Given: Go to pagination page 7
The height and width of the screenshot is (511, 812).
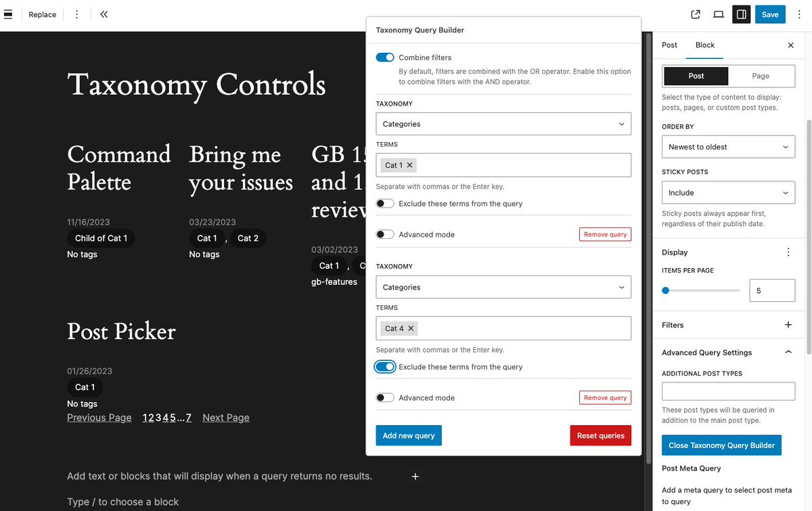Looking at the screenshot, I should click(x=188, y=418).
